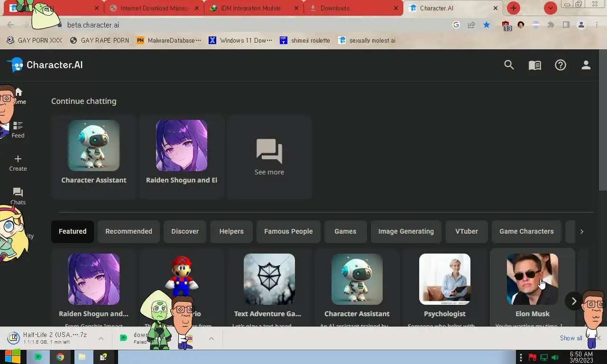607x364 pixels.
Task: Open Chrome from the taskbar
Action: click(60, 357)
